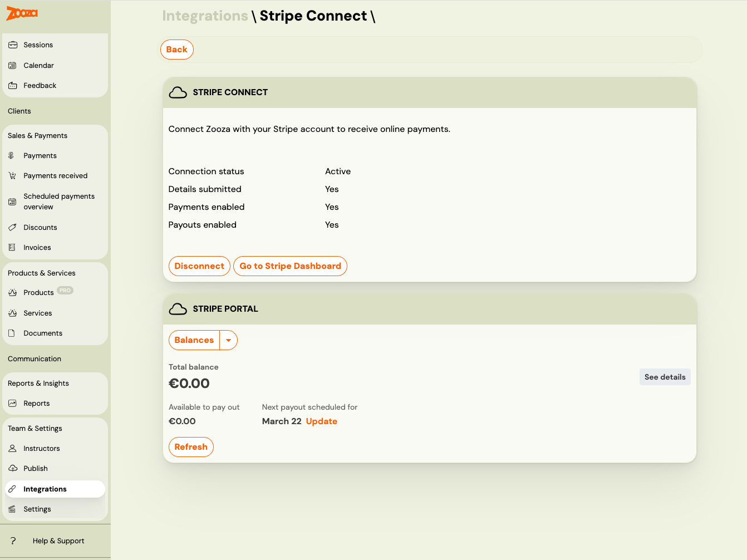Open Go to Stripe Dashboard
Image resolution: width=747 pixels, height=560 pixels.
coord(290,266)
